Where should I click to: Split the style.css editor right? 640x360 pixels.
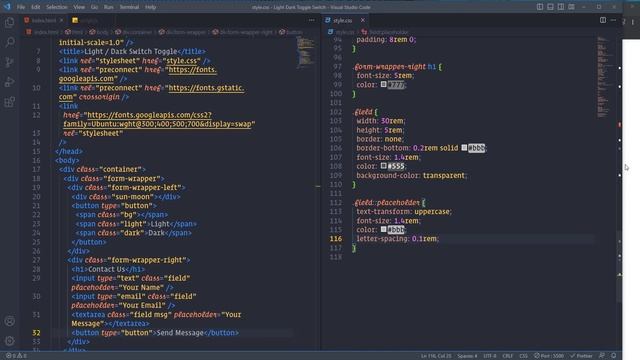click(x=602, y=20)
